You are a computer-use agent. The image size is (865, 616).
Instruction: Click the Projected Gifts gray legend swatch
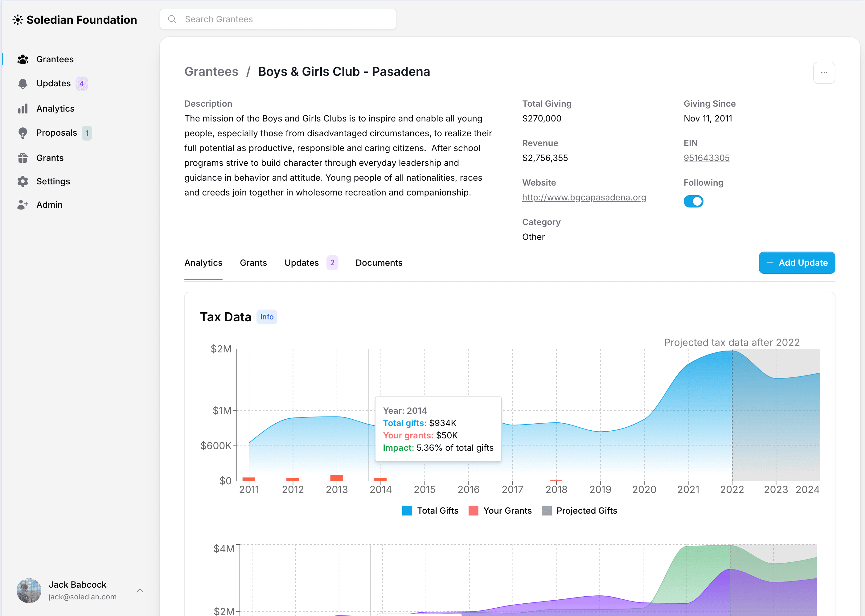(x=547, y=511)
